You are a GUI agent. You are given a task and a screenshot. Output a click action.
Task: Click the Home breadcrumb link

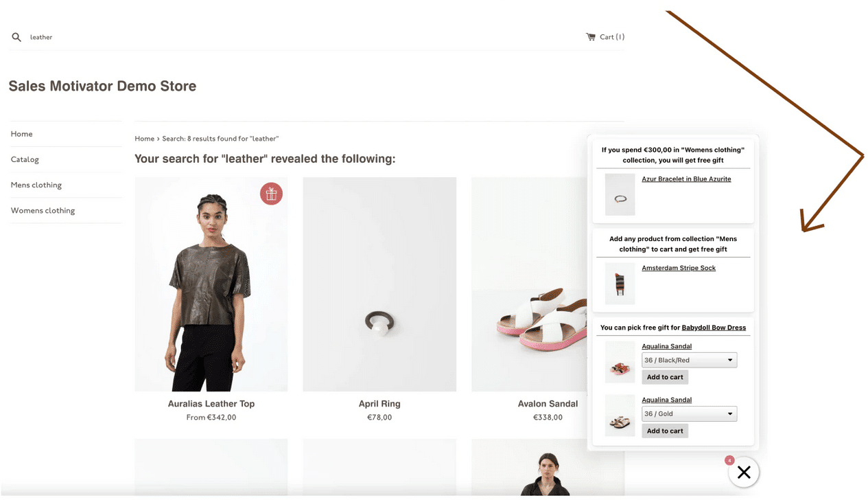[x=144, y=139]
